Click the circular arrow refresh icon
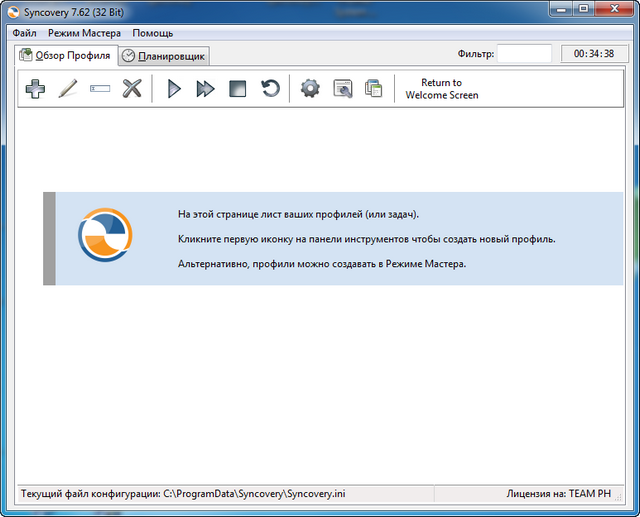Screen dimensions: 640x517 click(x=270, y=90)
